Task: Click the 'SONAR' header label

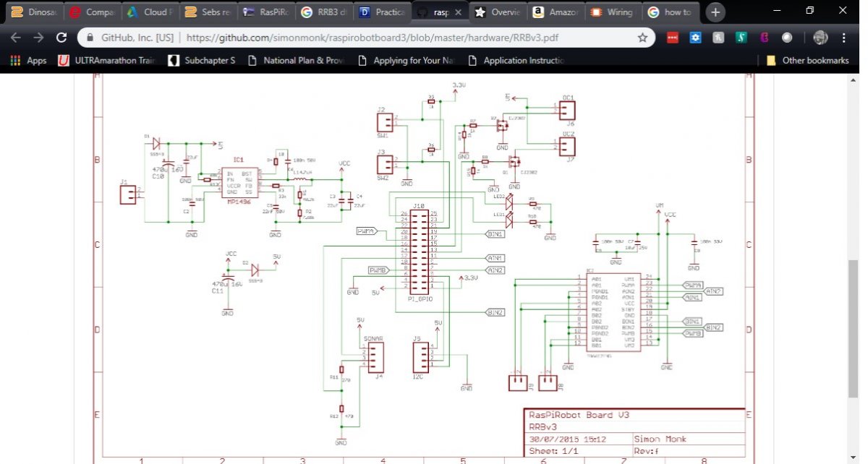Action: [375, 338]
